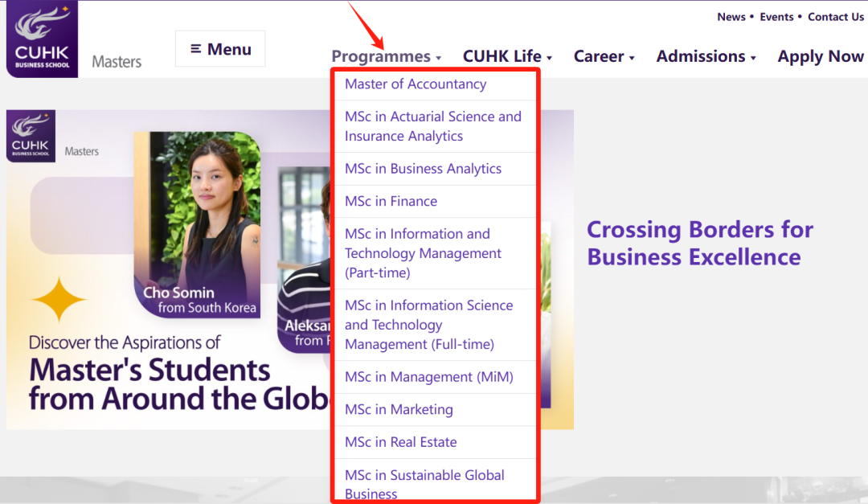
Task: Click the Master's Students banner headline
Action: [x=178, y=384]
